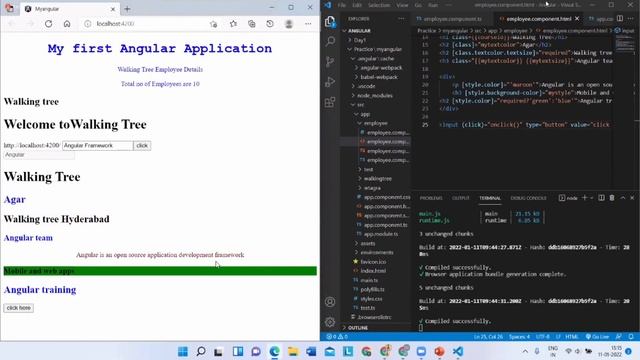Open Edge Settings and more menu
640x360 pixels.
click(x=308, y=24)
